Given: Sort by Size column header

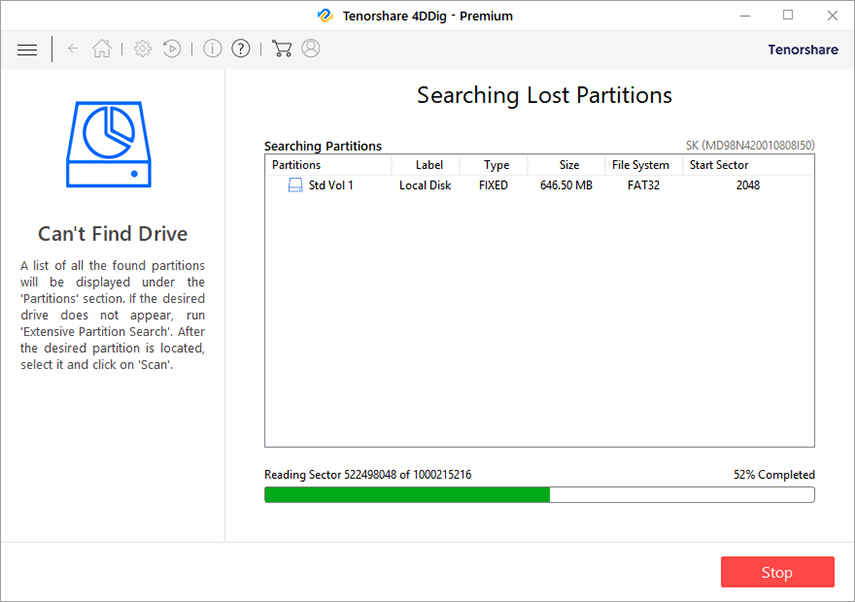Looking at the screenshot, I should [567, 165].
